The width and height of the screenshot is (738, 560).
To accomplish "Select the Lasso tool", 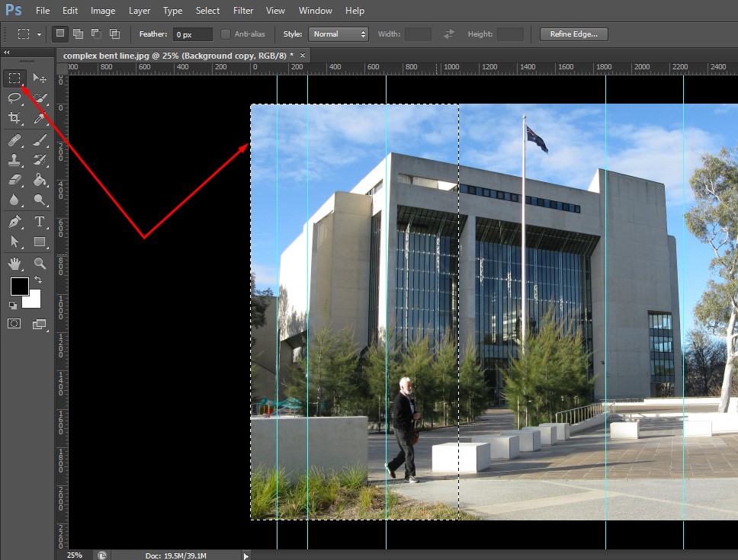I will pyautogui.click(x=14, y=98).
